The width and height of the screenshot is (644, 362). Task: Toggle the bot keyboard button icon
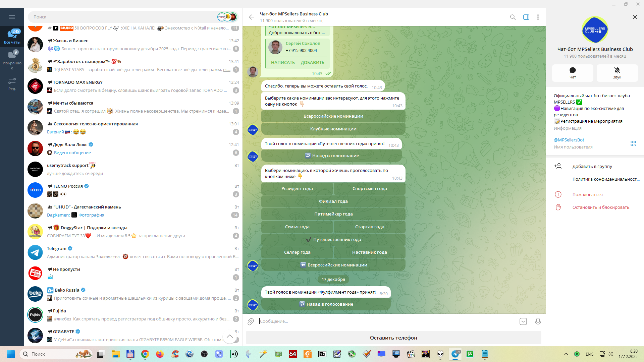[523, 321]
